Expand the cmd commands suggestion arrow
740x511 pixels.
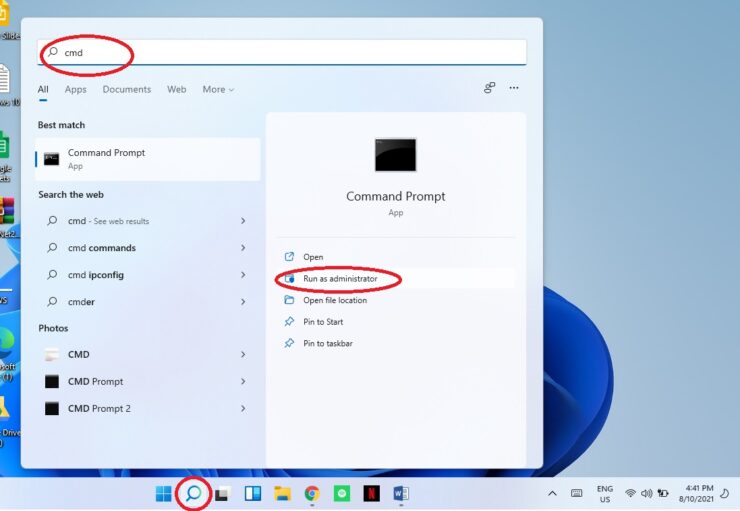coord(243,248)
